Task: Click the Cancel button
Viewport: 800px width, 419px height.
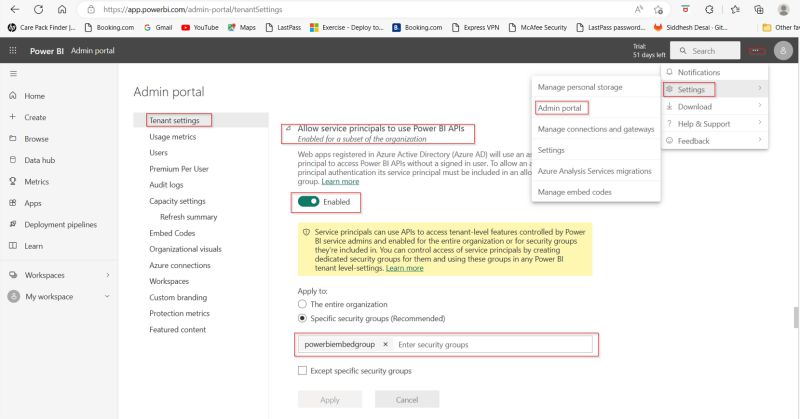Action: click(x=407, y=399)
